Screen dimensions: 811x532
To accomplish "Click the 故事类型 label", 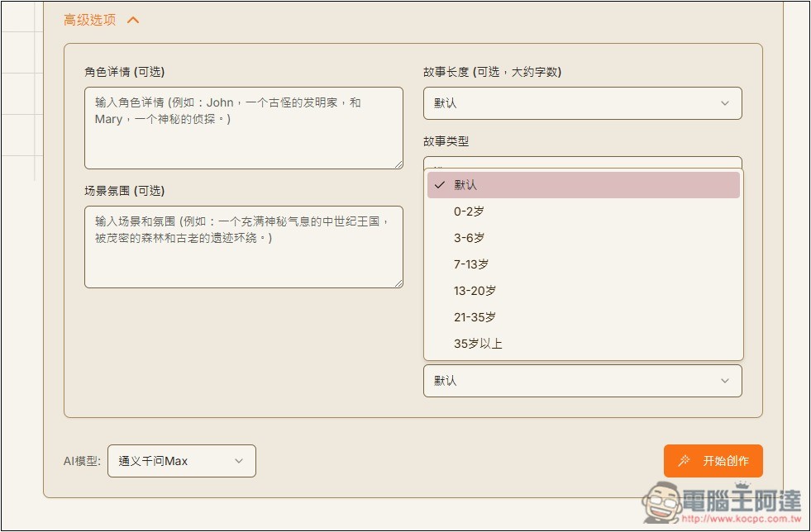I will pyautogui.click(x=446, y=141).
